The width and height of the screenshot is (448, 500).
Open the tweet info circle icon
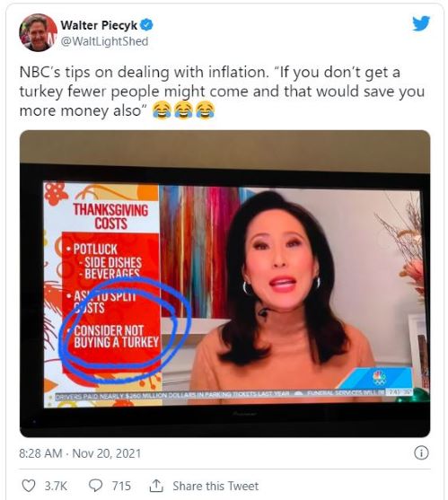tap(421, 452)
